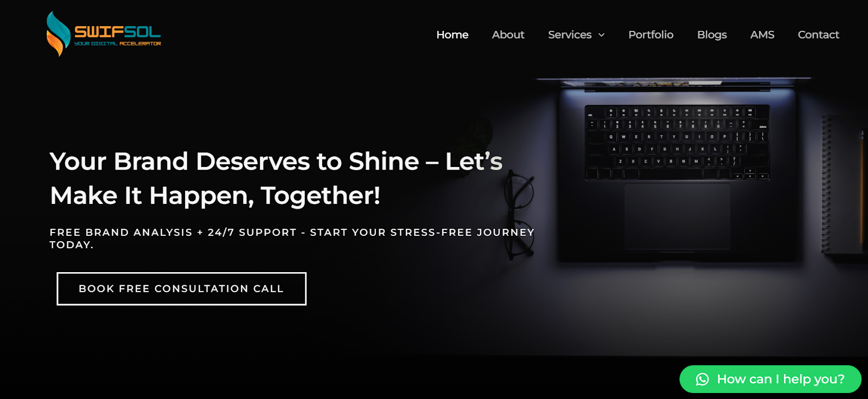Click Book Free Consultation Call button

[181, 289]
